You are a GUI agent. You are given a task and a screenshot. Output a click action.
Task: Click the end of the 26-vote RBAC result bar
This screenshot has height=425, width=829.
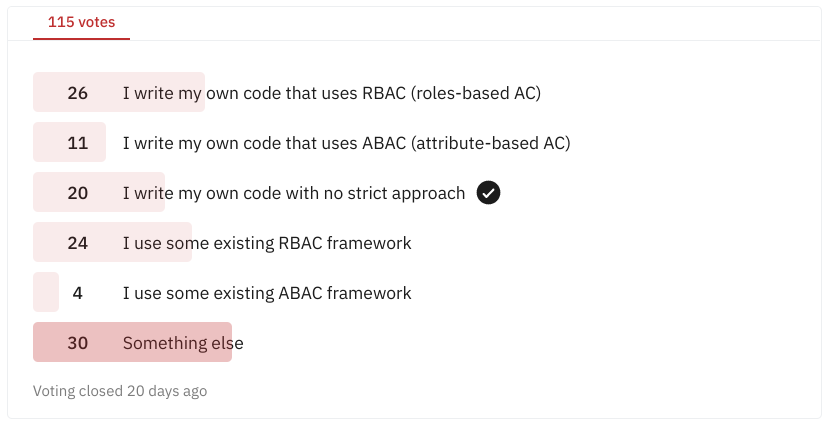pos(201,93)
